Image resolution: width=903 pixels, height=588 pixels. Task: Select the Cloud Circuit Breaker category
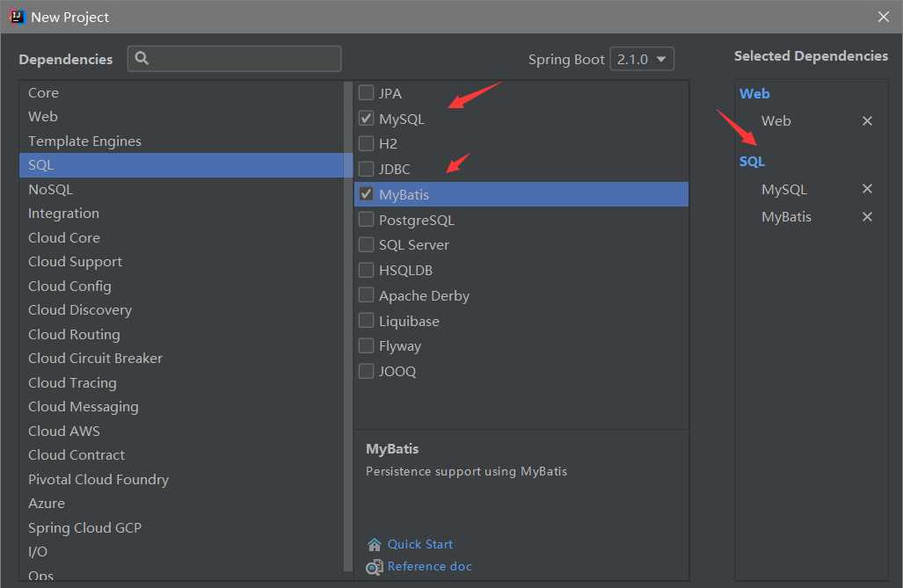[x=181, y=359]
